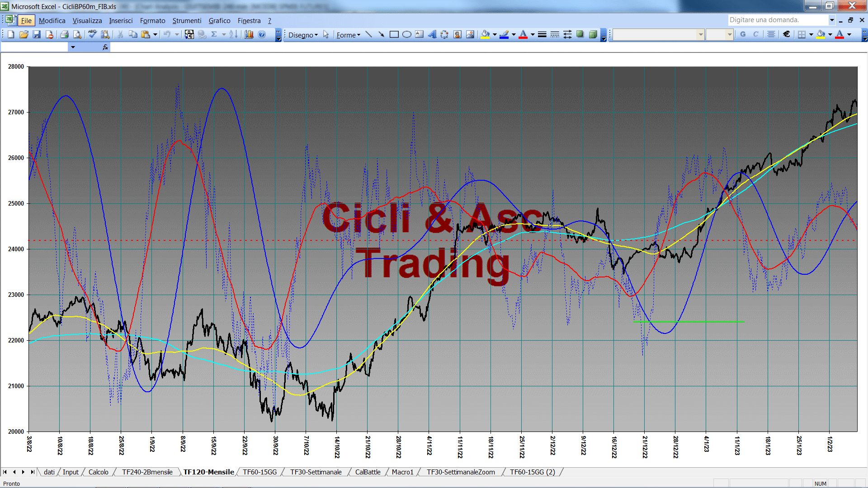The width and height of the screenshot is (868, 488).
Task: Expand the Paste options arrow
Action: coord(155,34)
